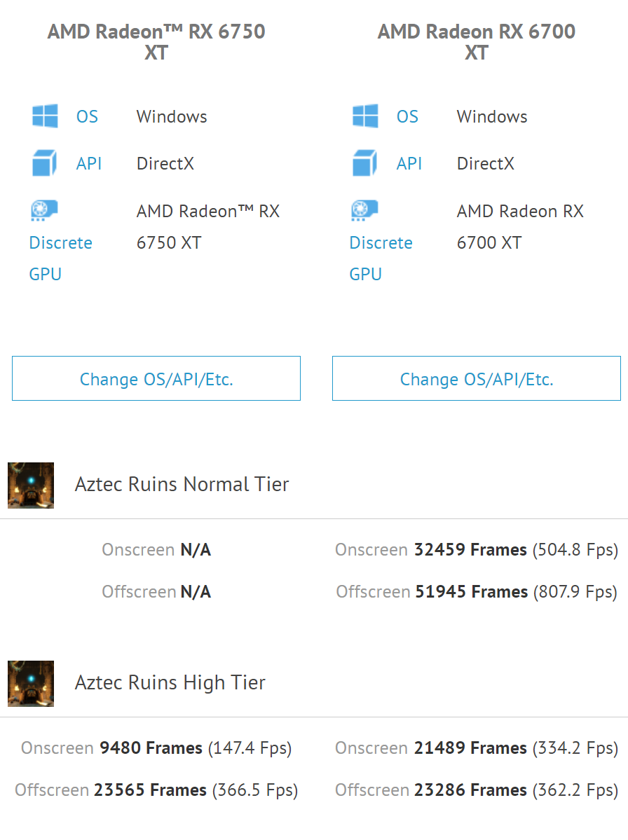Click the Discrete GPU link for RX 6700 XT
Viewport: 628px width, 840px height.
point(381,243)
